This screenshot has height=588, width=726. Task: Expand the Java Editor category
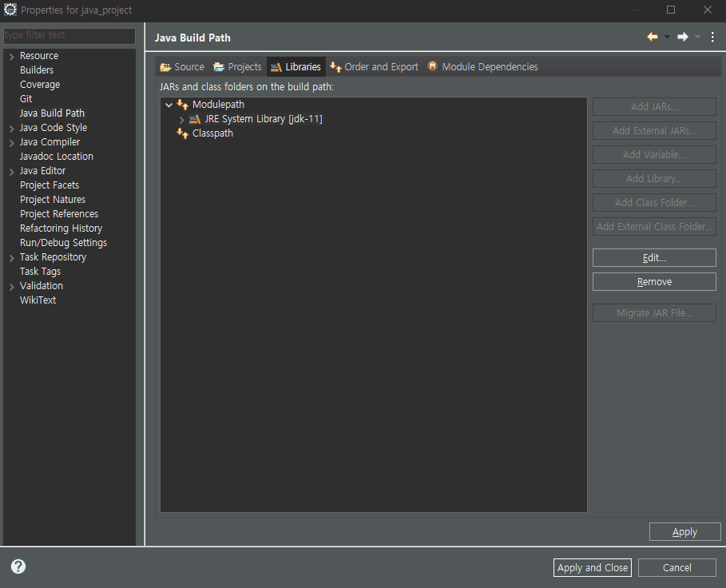[x=11, y=171]
